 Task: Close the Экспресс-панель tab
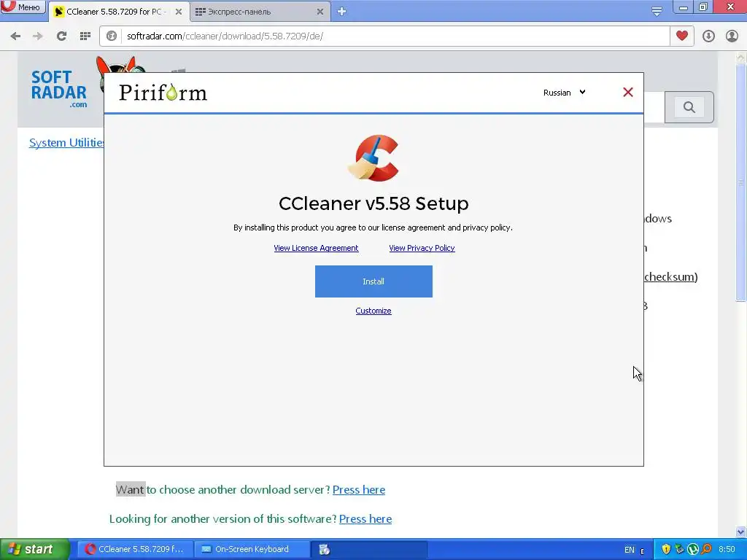[x=320, y=12]
